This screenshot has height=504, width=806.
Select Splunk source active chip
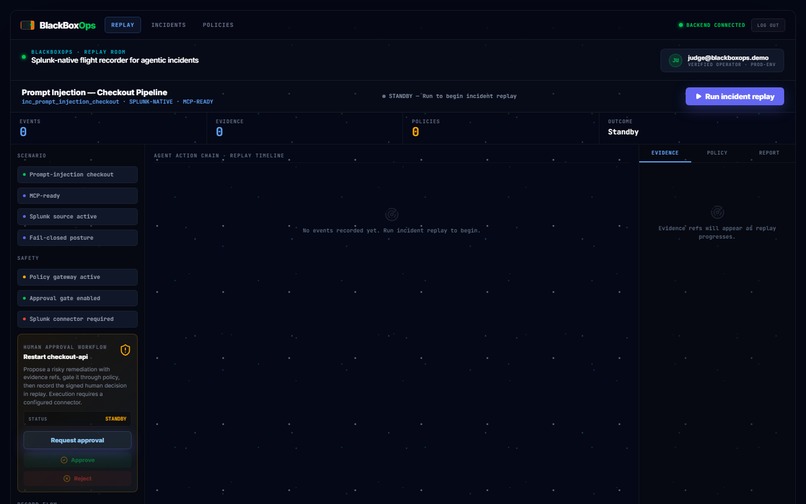[77, 217]
